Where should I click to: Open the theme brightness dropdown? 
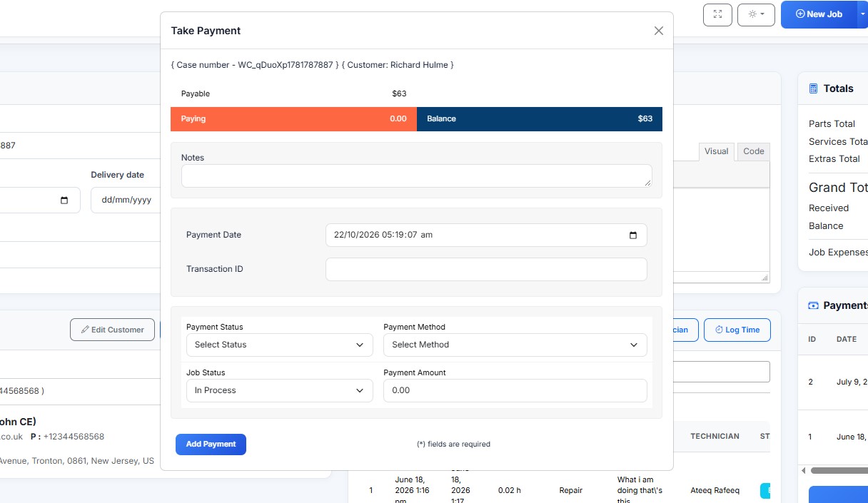(x=757, y=15)
